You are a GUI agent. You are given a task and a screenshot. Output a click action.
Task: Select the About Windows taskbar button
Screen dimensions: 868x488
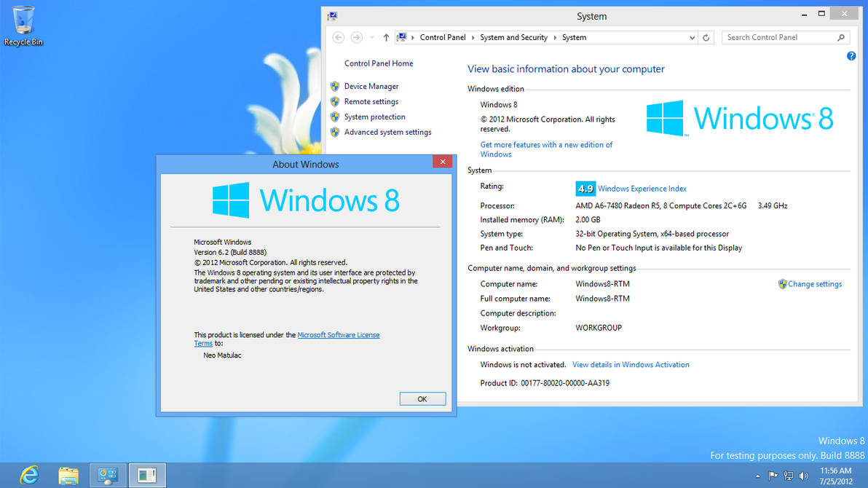click(x=147, y=476)
